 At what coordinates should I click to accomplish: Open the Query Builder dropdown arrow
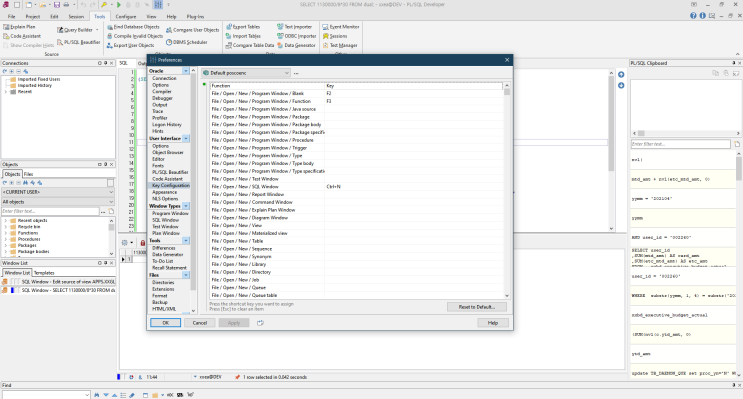(x=97, y=30)
